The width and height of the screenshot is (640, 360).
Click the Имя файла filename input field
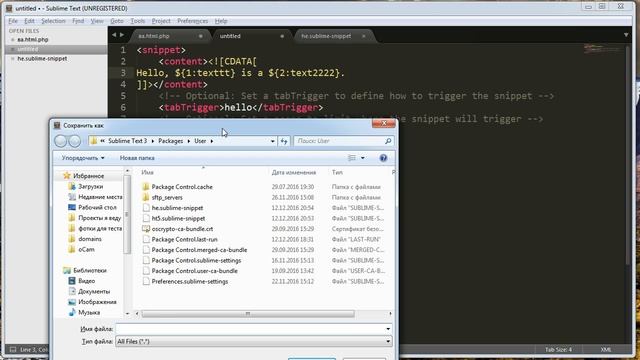point(250,329)
